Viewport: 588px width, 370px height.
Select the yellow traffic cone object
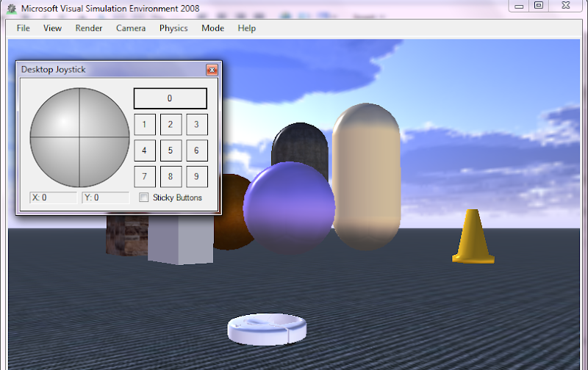473,236
